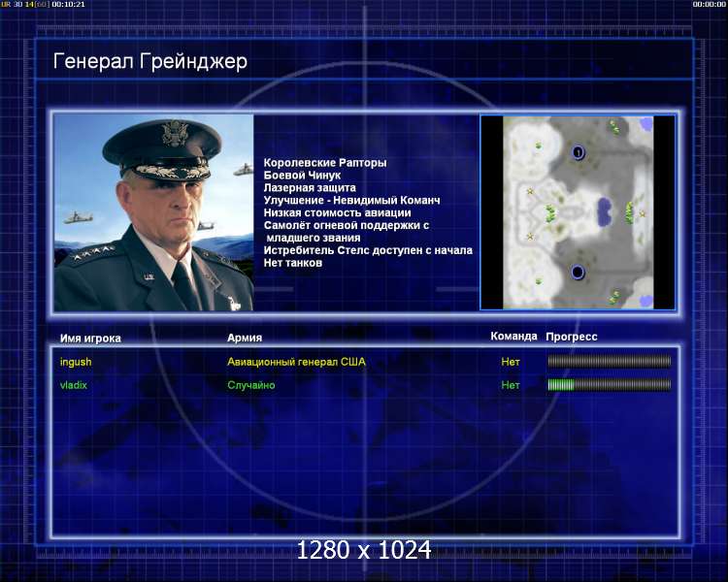Click the 00:10:21 timer at top left
The image size is (728, 582).
[x=68, y=4]
